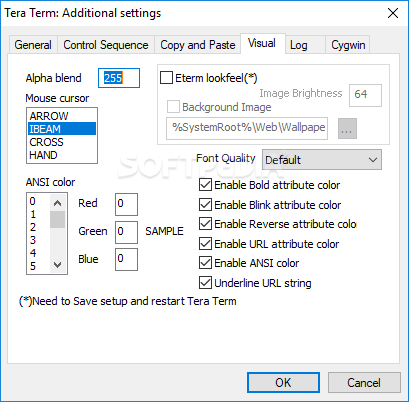Switch to the Cygwin tab

(x=348, y=45)
